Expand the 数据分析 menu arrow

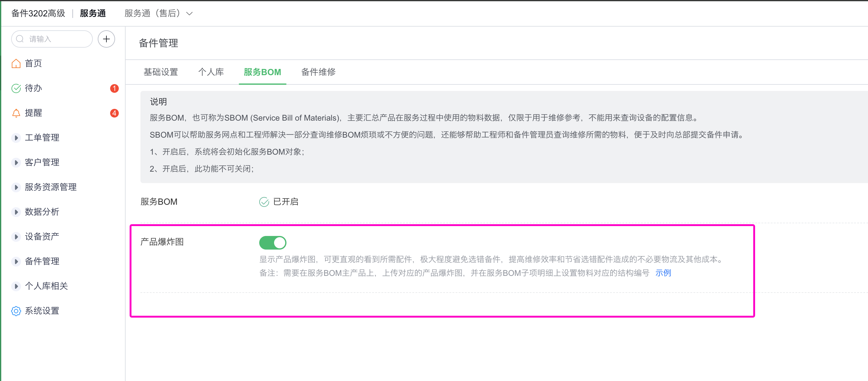tap(16, 212)
